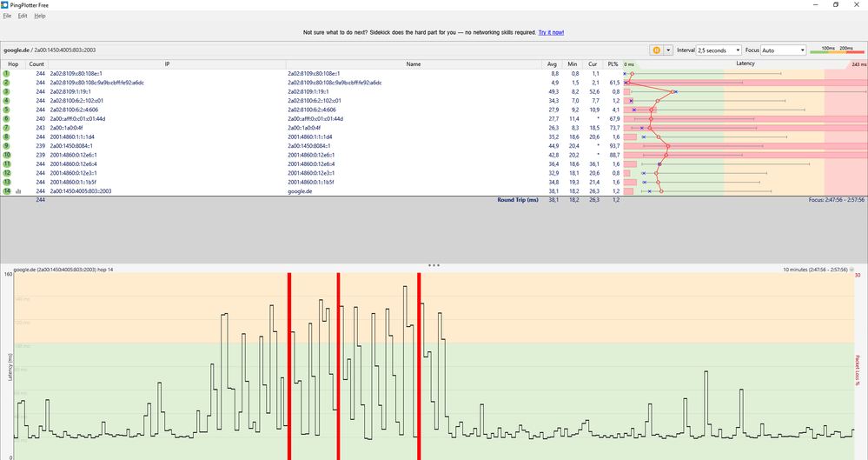868x460 pixels.
Task: Select hop 10 circle icon
Action: pyautogui.click(x=7, y=155)
